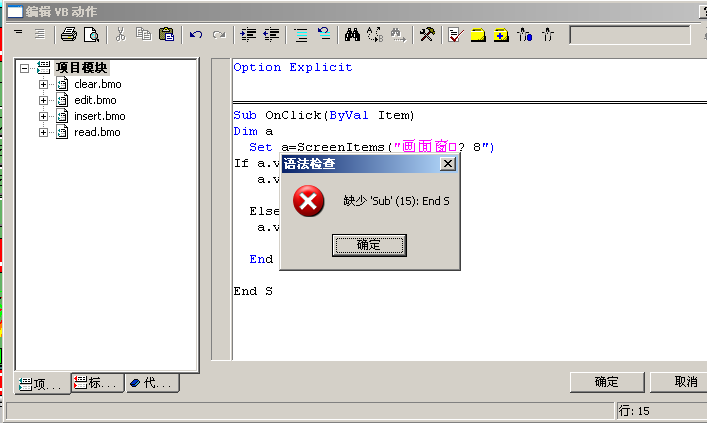
Task: Click the 'Set a=ScreenItems' code line
Action: click(x=372, y=147)
